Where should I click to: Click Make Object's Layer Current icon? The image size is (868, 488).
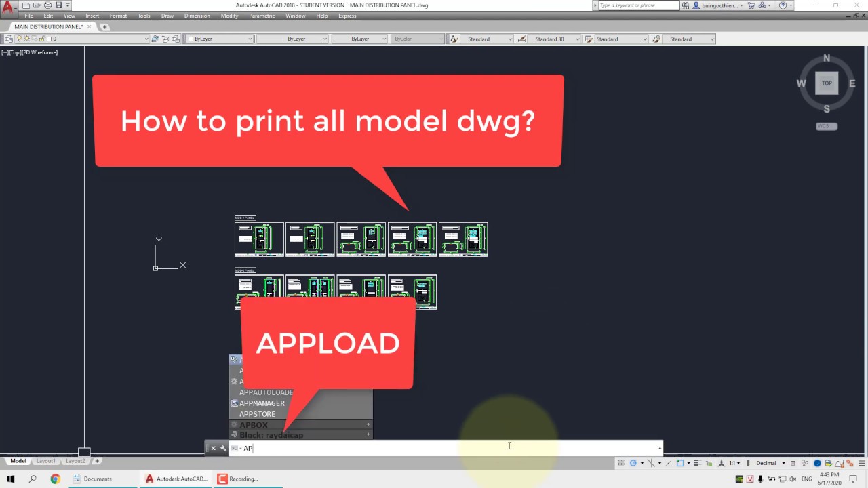(155, 39)
